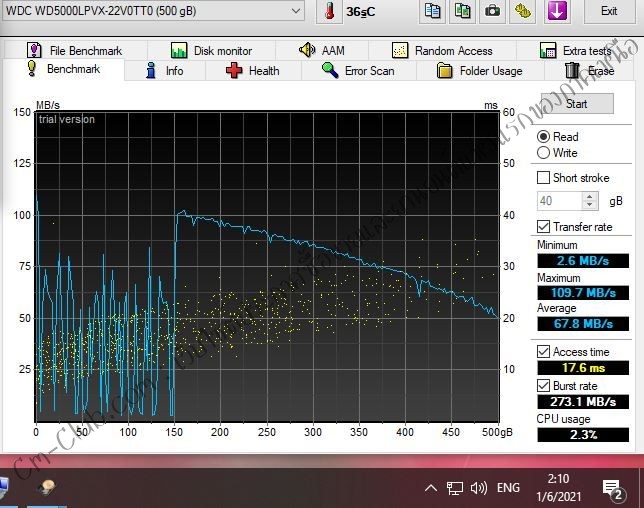Screen dimensions: 644x508
Task: Select the Write radio button
Action: [x=543, y=153]
